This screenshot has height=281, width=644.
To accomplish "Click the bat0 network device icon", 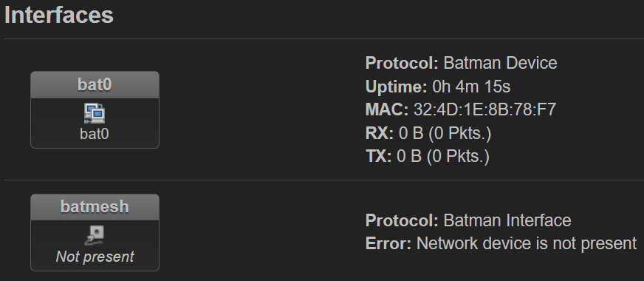I will [95, 114].
